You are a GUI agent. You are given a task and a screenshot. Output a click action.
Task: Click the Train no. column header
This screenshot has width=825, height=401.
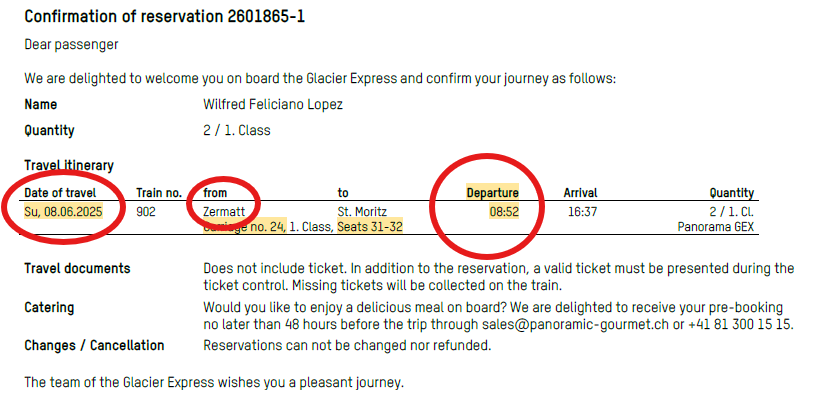click(x=159, y=193)
